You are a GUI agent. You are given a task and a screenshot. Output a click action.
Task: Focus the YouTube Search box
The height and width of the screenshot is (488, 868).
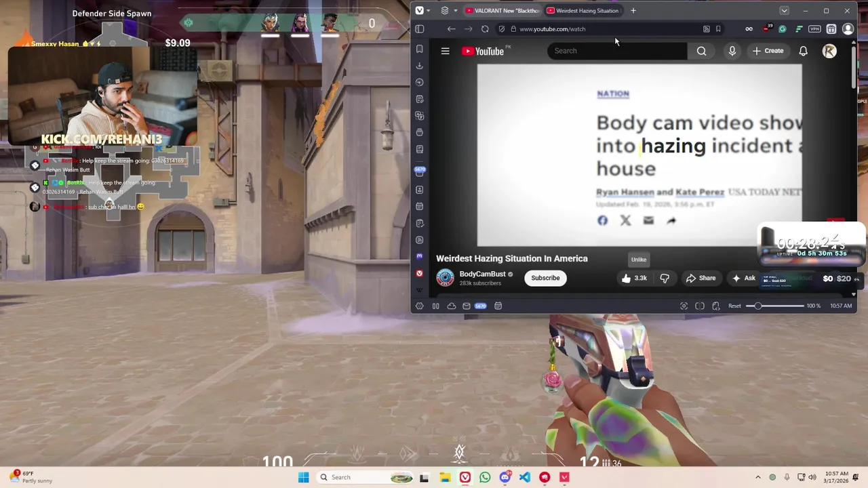(x=617, y=51)
